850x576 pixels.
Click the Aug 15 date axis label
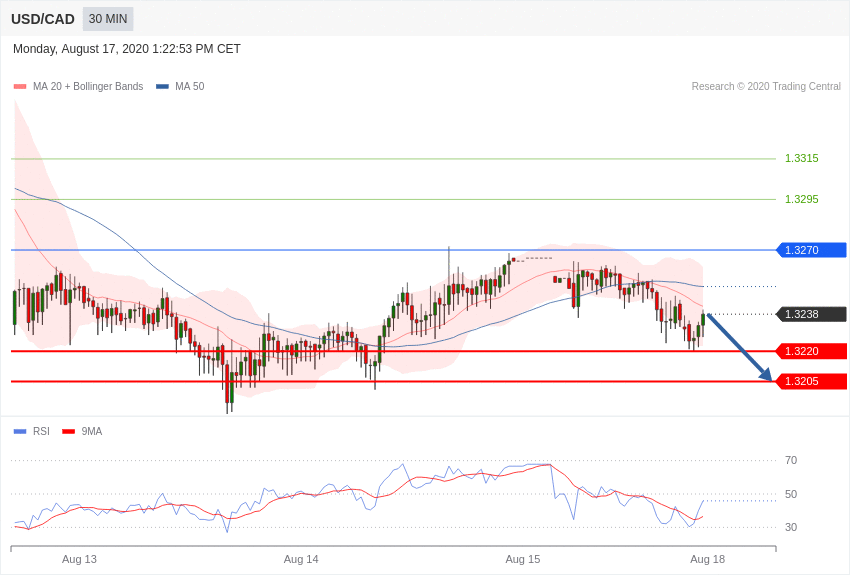pyautogui.click(x=523, y=559)
